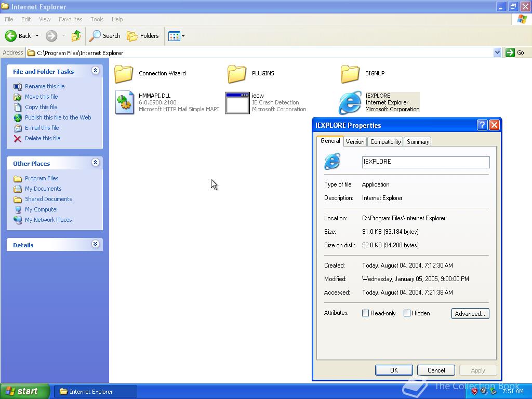532x399 pixels.
Task: Go to Program Files in Other Places
Action: (42, 178)
